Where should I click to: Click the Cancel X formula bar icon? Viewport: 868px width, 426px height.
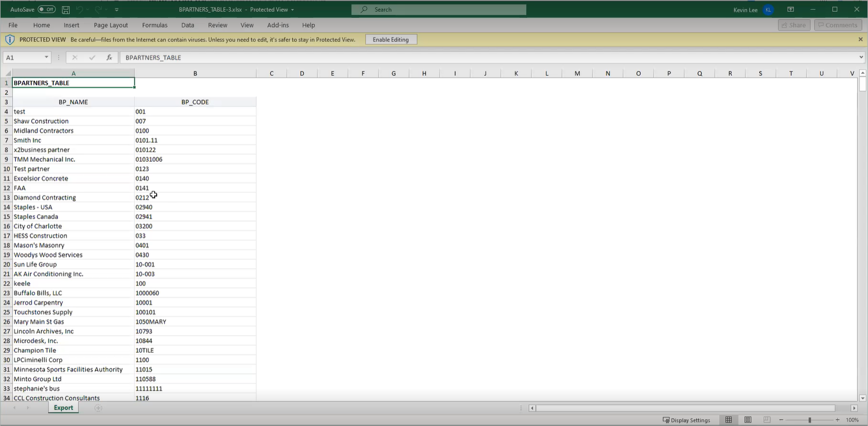click(75, 57)
